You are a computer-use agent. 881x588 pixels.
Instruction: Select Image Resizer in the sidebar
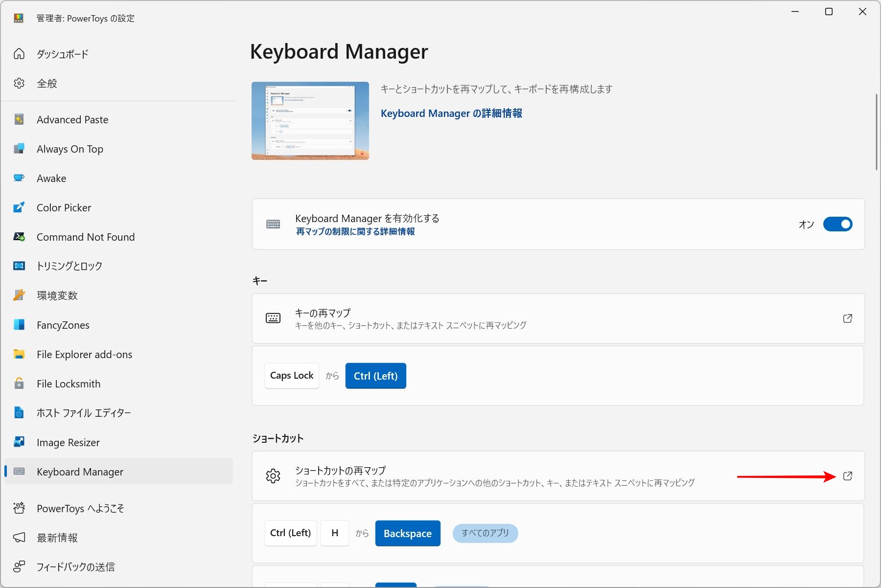click(x=118, y=442)
